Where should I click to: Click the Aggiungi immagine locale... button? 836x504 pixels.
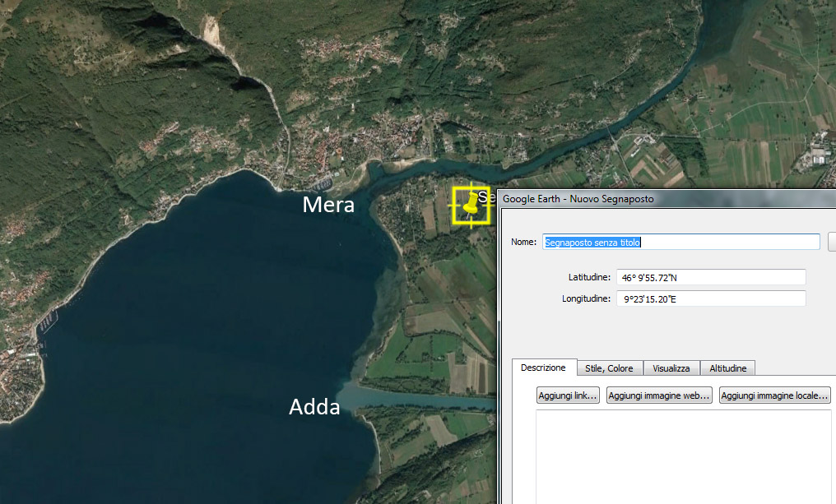[x=774, y=395]
